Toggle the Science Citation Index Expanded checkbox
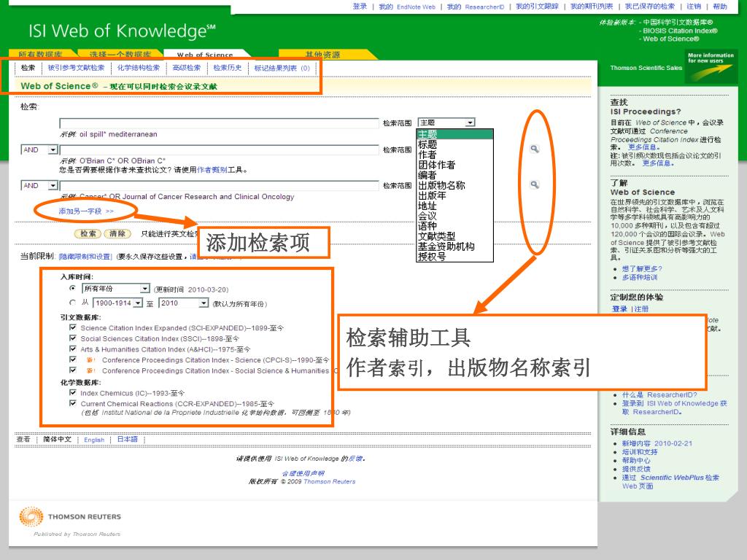Screen dimensions: 747x560 point(72,328)
